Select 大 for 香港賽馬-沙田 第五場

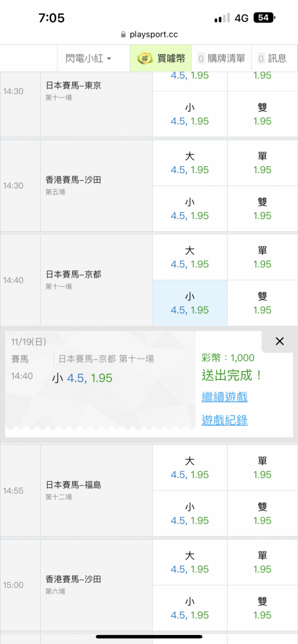coord(190,163)
